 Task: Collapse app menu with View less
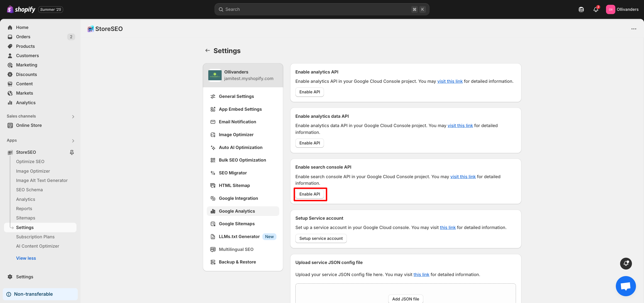[x=26, y=258]
